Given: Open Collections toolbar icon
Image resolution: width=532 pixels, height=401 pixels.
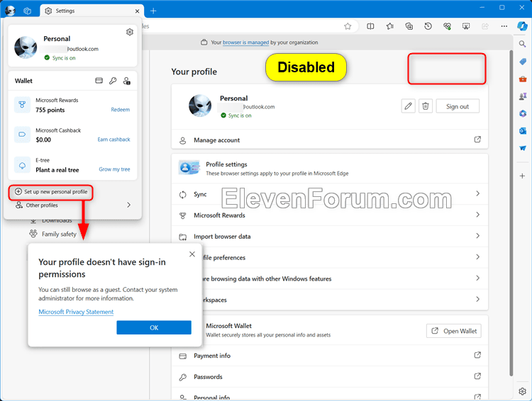Looking at the screenshot, I should click(409, 26).
